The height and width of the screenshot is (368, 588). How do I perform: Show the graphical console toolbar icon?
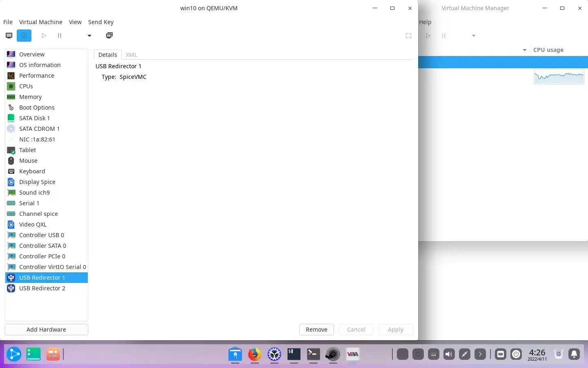[x=9, y=36]
